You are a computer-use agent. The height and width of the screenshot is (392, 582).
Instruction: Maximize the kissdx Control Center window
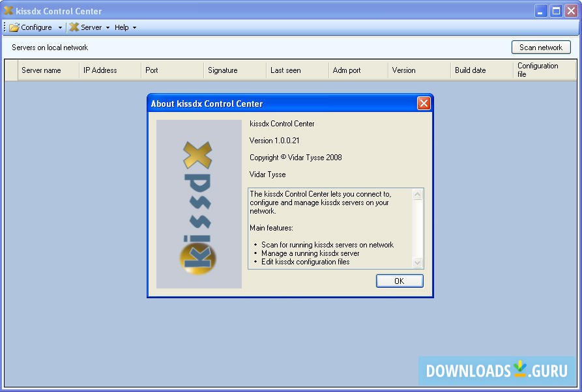pos(556,11)
